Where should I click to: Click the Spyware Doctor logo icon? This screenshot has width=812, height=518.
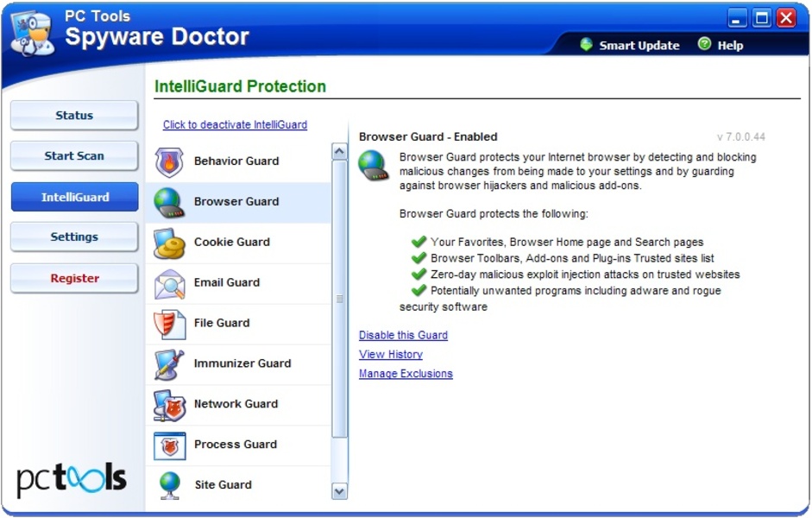pos(33,35)
